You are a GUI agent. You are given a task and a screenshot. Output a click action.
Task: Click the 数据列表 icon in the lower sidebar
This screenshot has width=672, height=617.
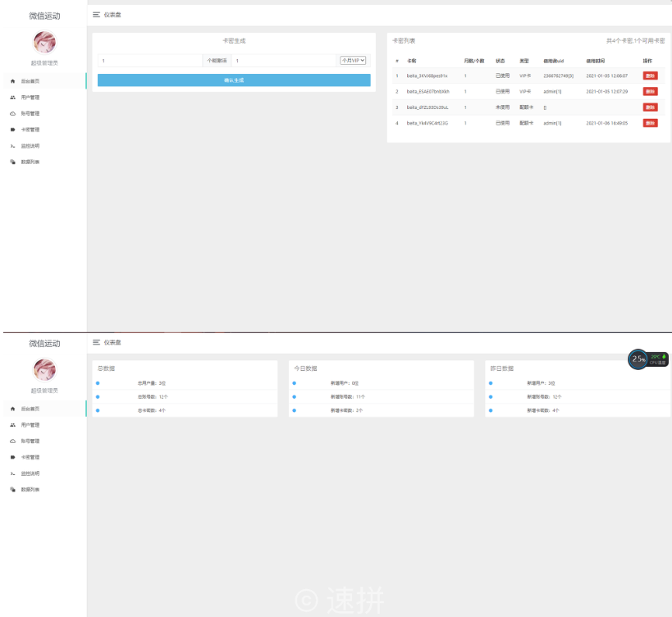coord(12,490)
